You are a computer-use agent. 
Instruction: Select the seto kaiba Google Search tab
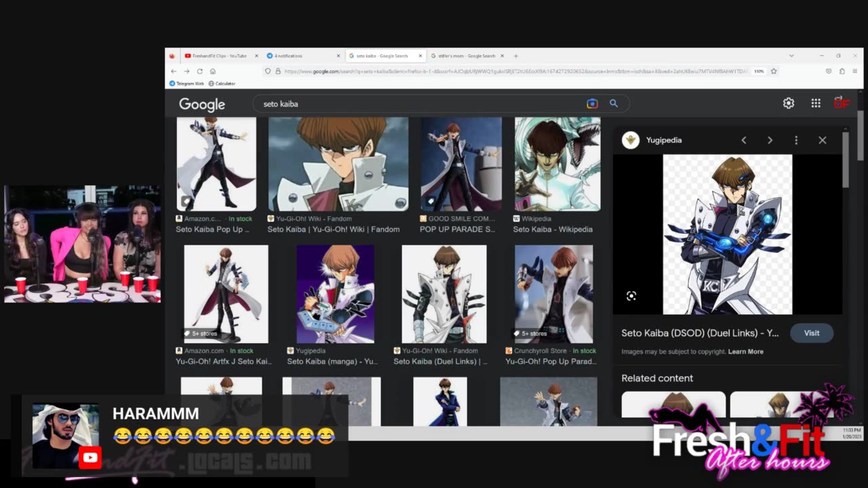[385, 56]
